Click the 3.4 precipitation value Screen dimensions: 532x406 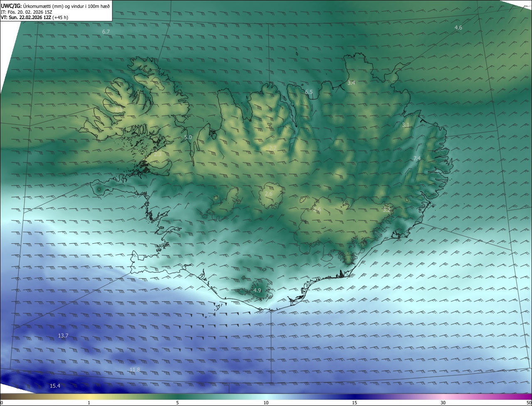click(351, 83)
